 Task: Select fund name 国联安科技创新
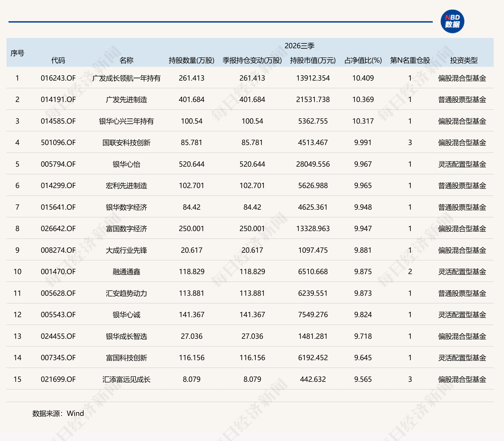[x=126, y=143]
